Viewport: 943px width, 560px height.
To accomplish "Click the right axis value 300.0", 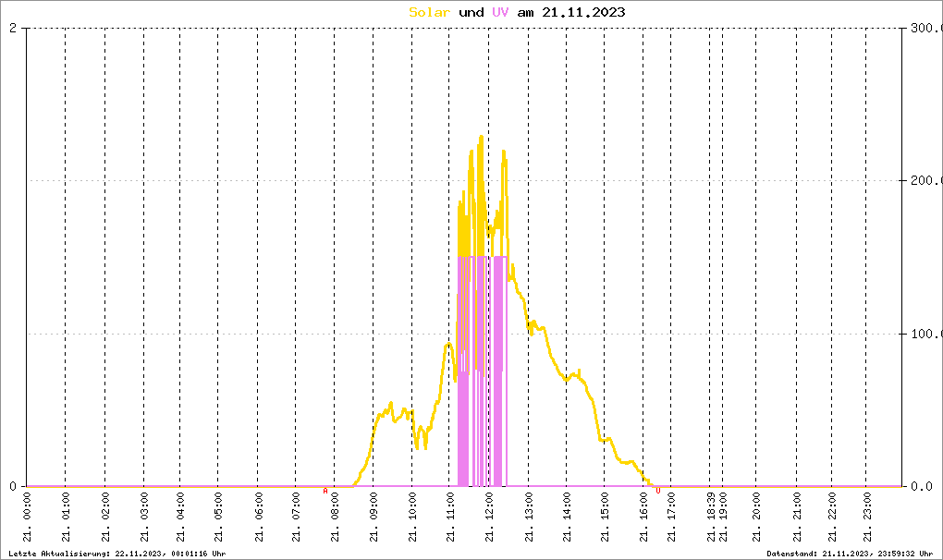I will coord(926,29).
